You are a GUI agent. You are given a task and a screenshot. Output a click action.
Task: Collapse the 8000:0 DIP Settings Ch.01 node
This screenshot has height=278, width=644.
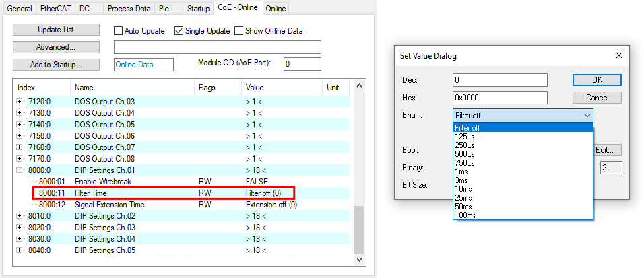coord(20,170)
